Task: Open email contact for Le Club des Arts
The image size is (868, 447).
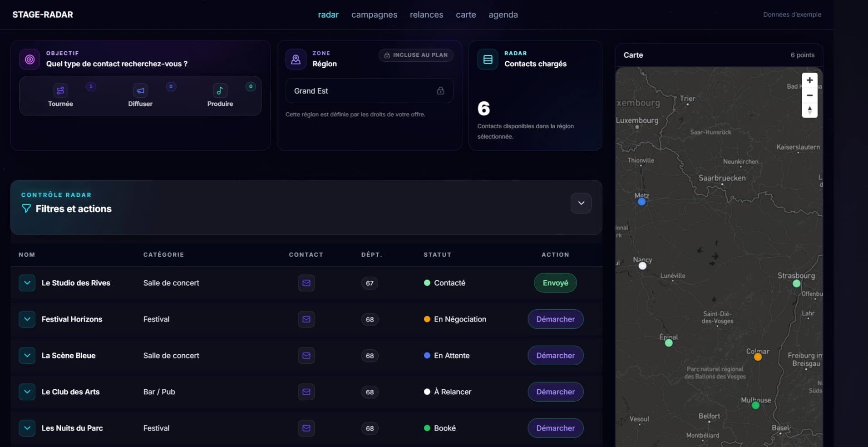Action: coord(306,392)
